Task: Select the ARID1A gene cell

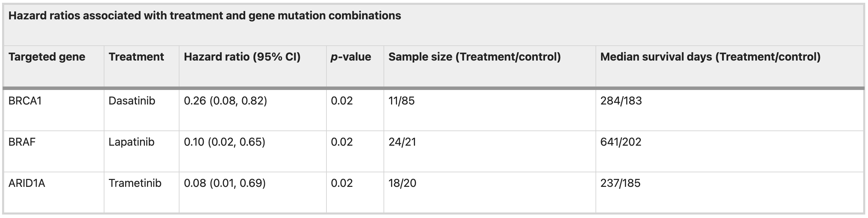Action: click(27, 183)
